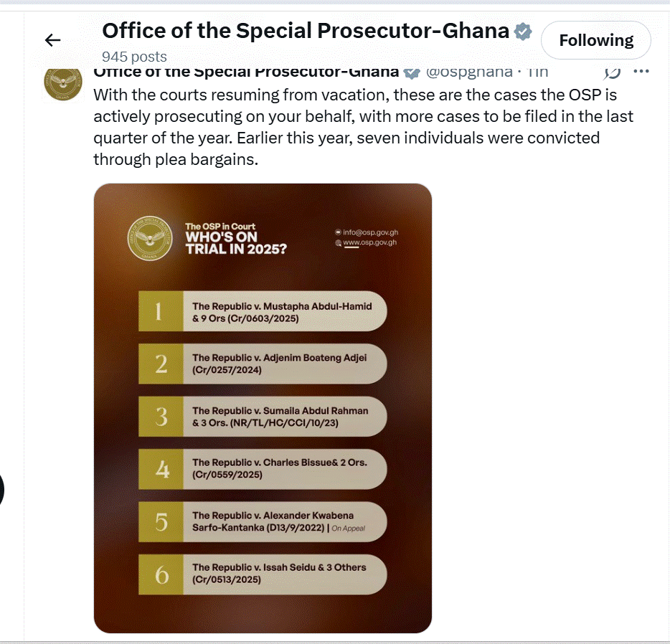Click the OSP profile avatar beside the post
670x644 pixels.
[x=62, y=82]
